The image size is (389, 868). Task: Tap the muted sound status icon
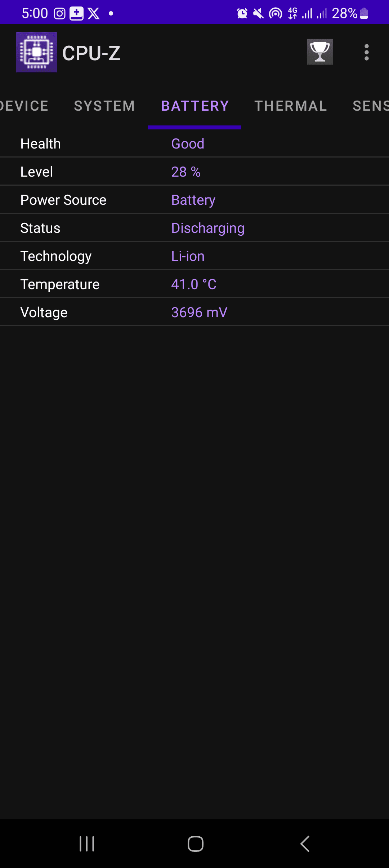(258, 14)
